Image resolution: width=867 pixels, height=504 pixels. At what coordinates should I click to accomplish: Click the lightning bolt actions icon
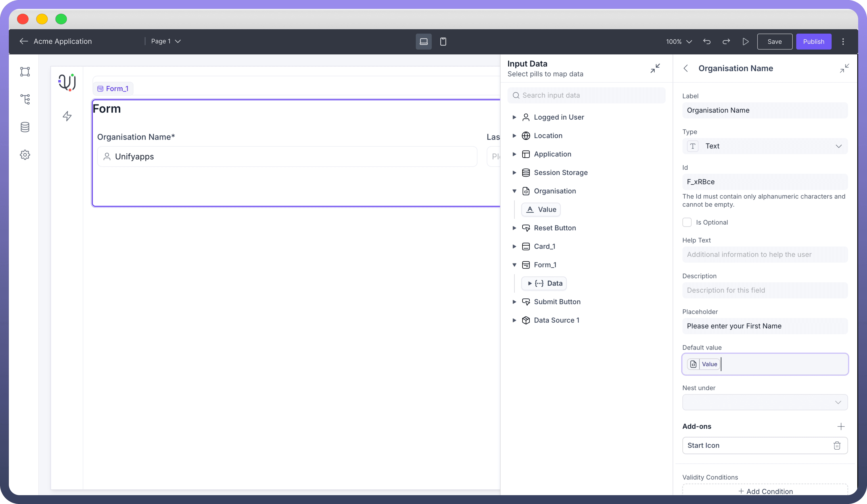pyautogui.click(x=67, y=116)
